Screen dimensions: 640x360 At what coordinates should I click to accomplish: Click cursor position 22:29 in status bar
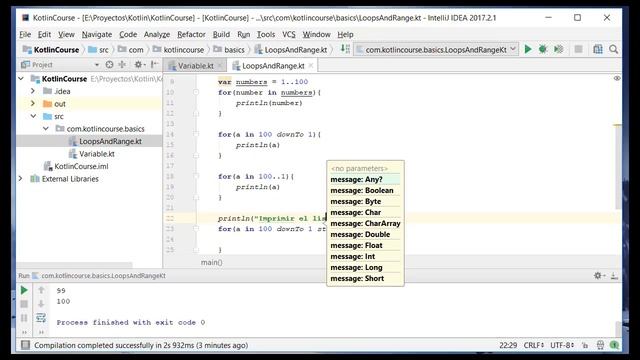(x=508, y=345)
